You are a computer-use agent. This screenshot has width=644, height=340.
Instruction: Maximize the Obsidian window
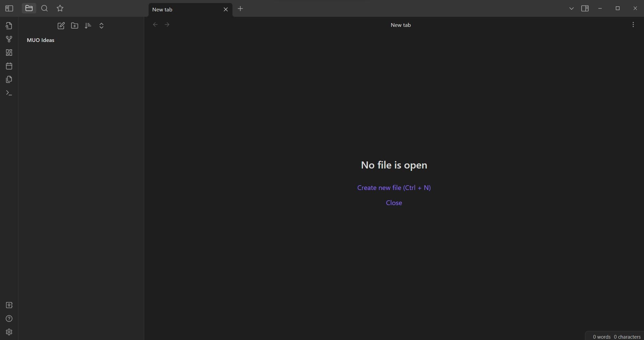(618, 8)
